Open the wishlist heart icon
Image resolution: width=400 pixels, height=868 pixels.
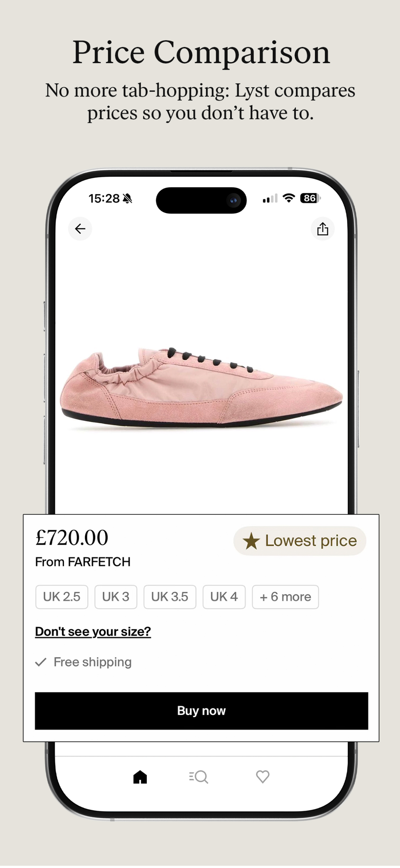click(263, 777)
